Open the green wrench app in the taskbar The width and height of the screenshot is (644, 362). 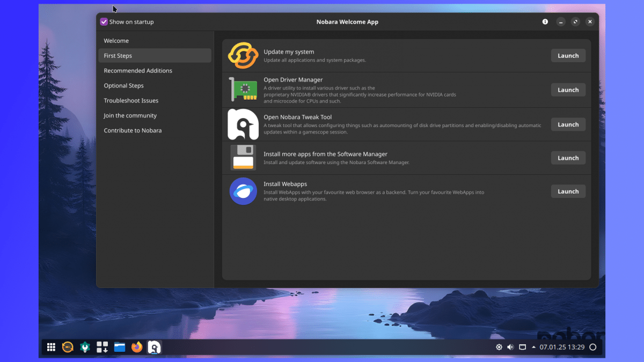[x=85, y=348]
